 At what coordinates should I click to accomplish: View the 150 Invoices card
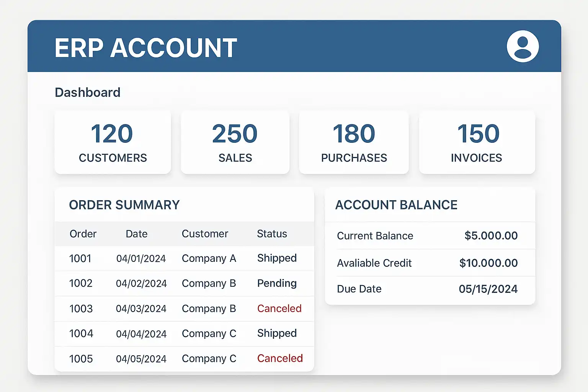click(477, 142)
